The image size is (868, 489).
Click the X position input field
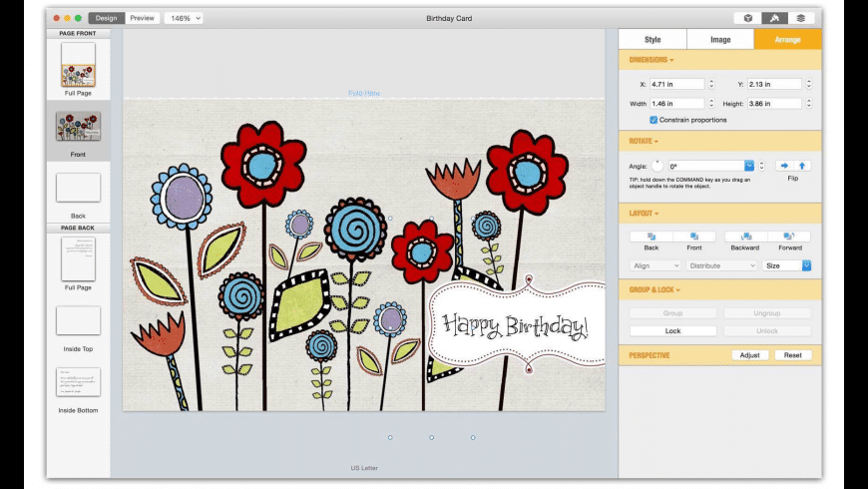(x=676, y=84)
